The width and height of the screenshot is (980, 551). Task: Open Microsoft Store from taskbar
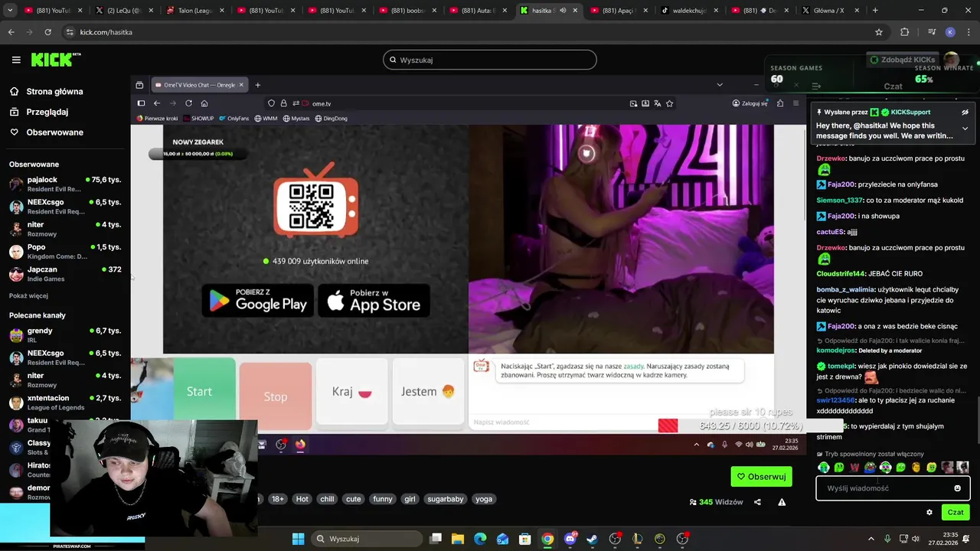click(x=525, y=539)
